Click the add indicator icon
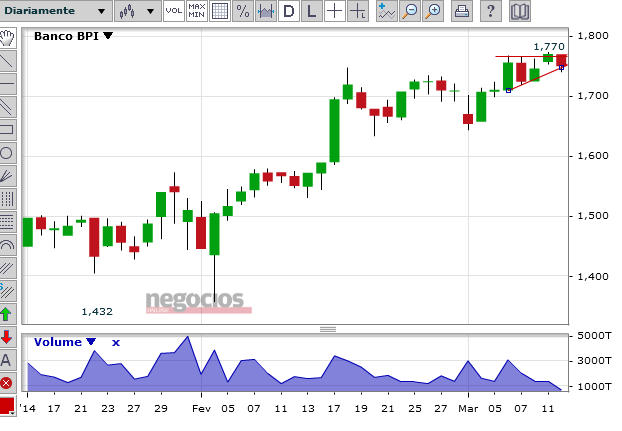This screenshot has height=431, width=622. [x=386, y=11]
